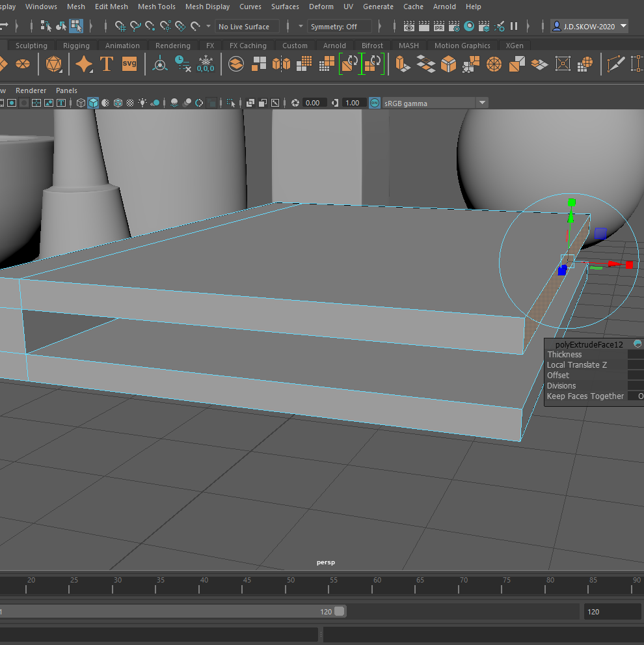Viewport: 644px width, 645px height.
Task: Click the Center Pivot shelf icon
Action: tap(159, 64)
